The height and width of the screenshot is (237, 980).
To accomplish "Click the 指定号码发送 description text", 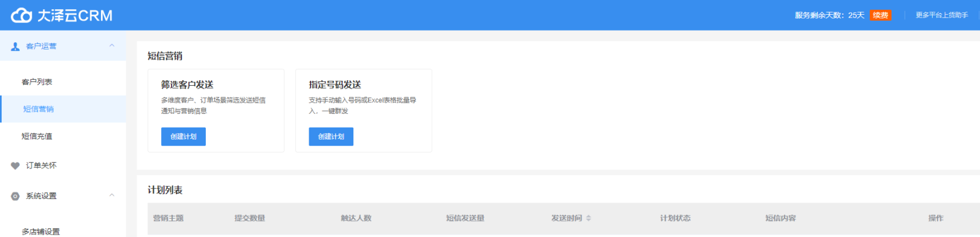I will [362, 105].
